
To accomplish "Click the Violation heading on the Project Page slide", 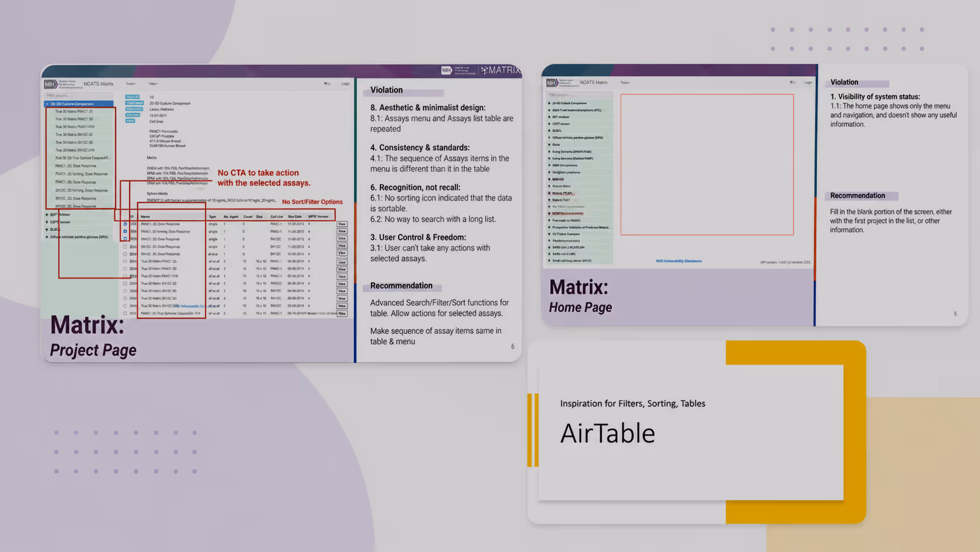I will 386,90.
